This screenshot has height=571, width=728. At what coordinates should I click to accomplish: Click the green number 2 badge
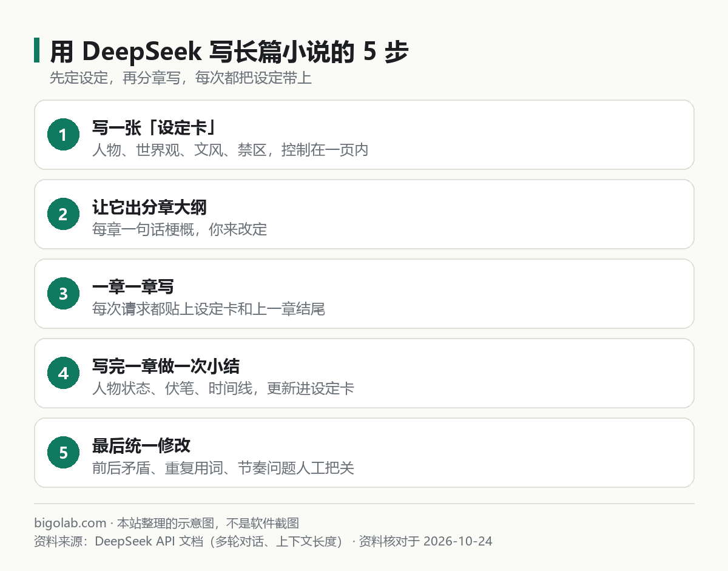(63, 214)
